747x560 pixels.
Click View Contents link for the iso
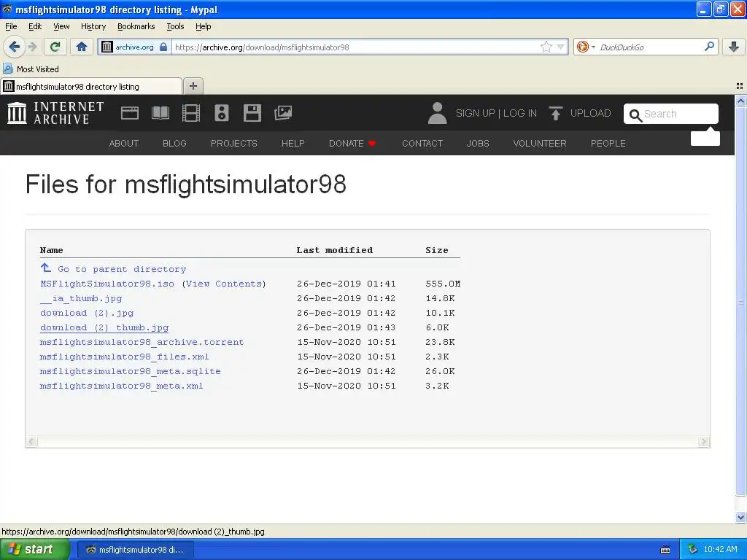point(224,284)
